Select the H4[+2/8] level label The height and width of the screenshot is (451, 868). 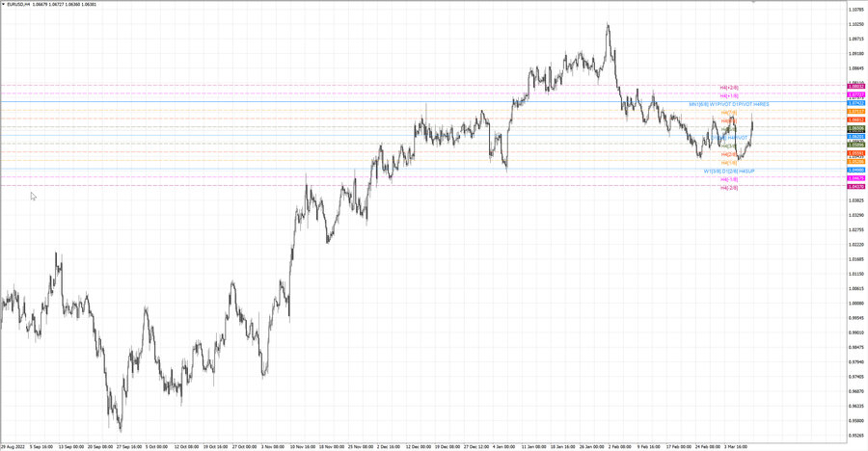tap(728, 88)
